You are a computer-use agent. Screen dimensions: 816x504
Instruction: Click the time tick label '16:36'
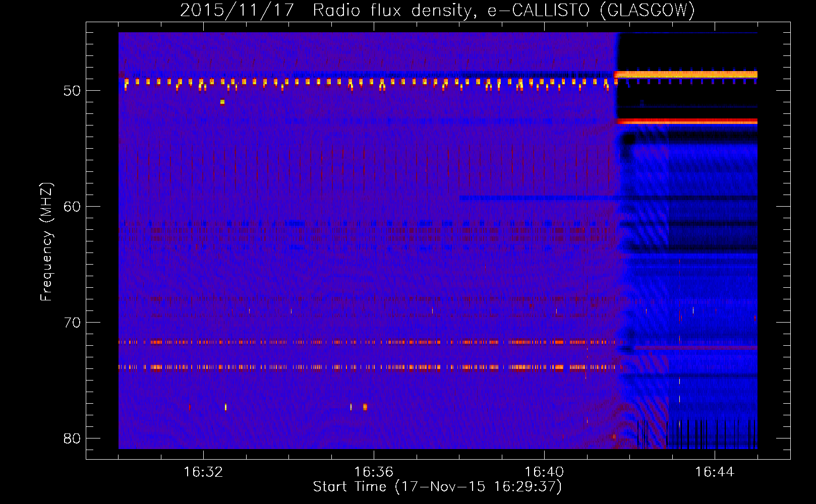374,472
